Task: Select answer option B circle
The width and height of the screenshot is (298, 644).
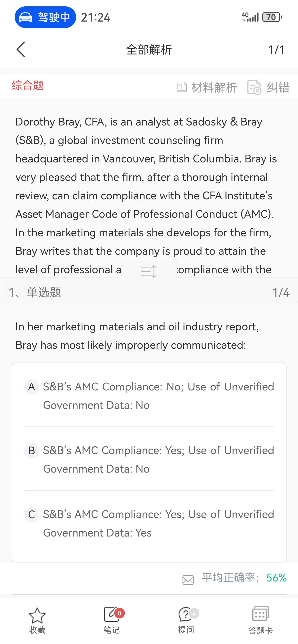Action: (31, 451)
